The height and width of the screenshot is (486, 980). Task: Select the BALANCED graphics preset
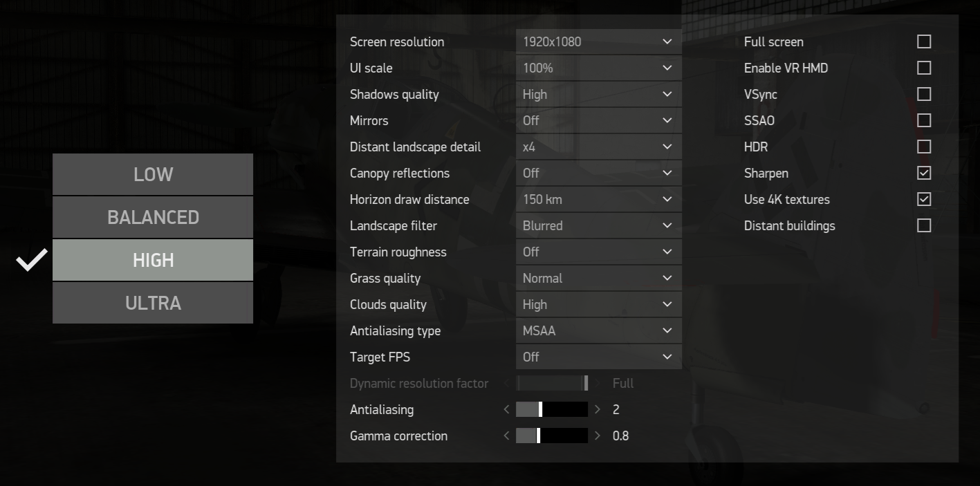pyautogui.click(x=153, y=217)
